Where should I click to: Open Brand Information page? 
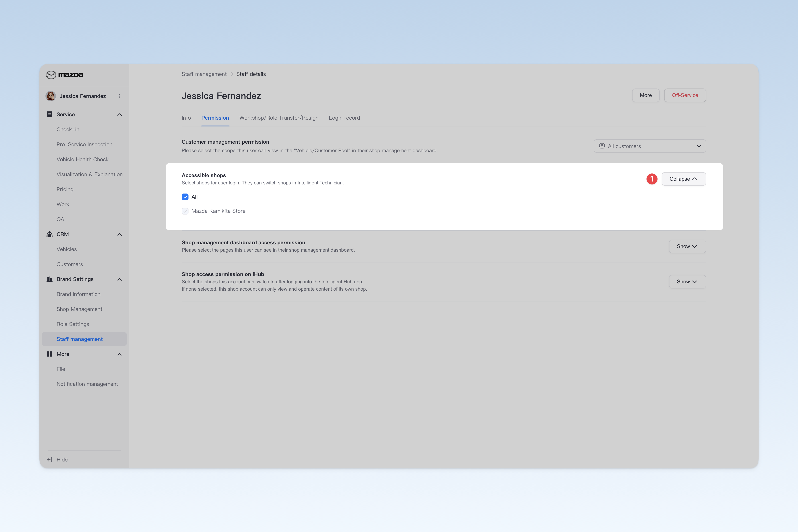coord(78,294)
